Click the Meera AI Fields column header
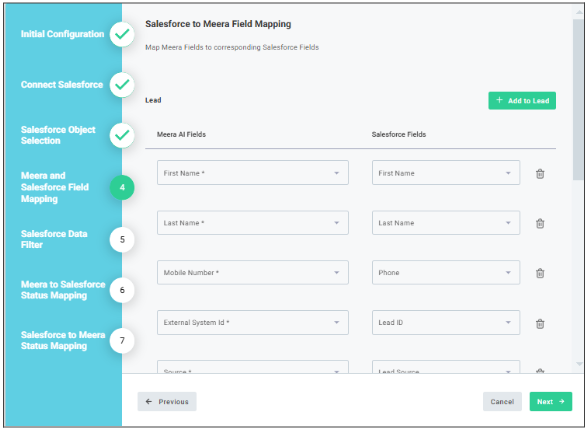The height and width of the screenshot is (430, 588). (x=181, y=134)
